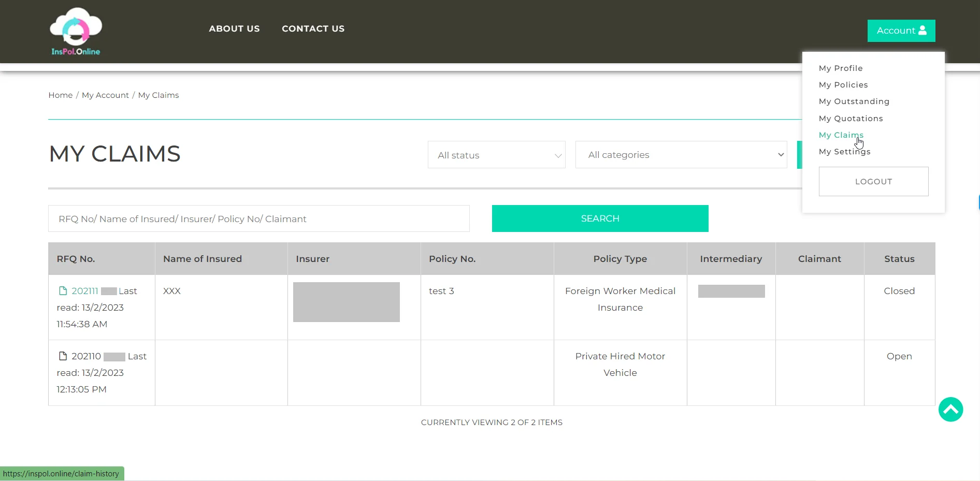Click the InsPol.Online cloud logo
This screenshot has width=980, height=481.
(x=76, y=31)
